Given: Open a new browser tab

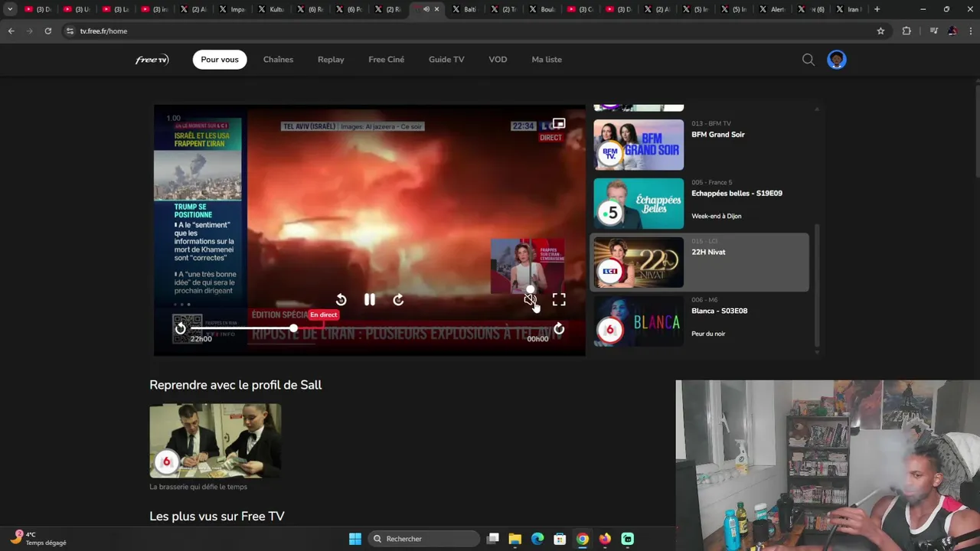Looking at the screenshot, I should (x=877, y=9).
